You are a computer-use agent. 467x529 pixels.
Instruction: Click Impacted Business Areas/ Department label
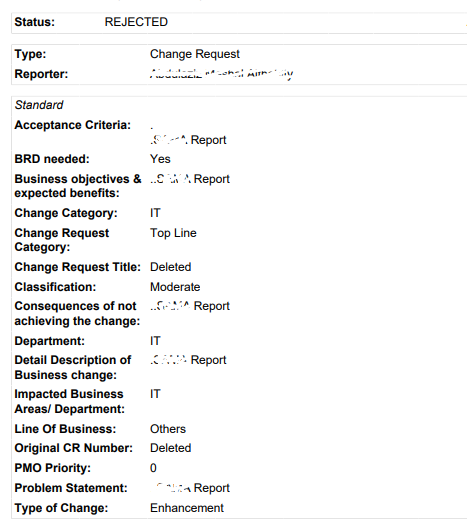[x=70, y=401]
